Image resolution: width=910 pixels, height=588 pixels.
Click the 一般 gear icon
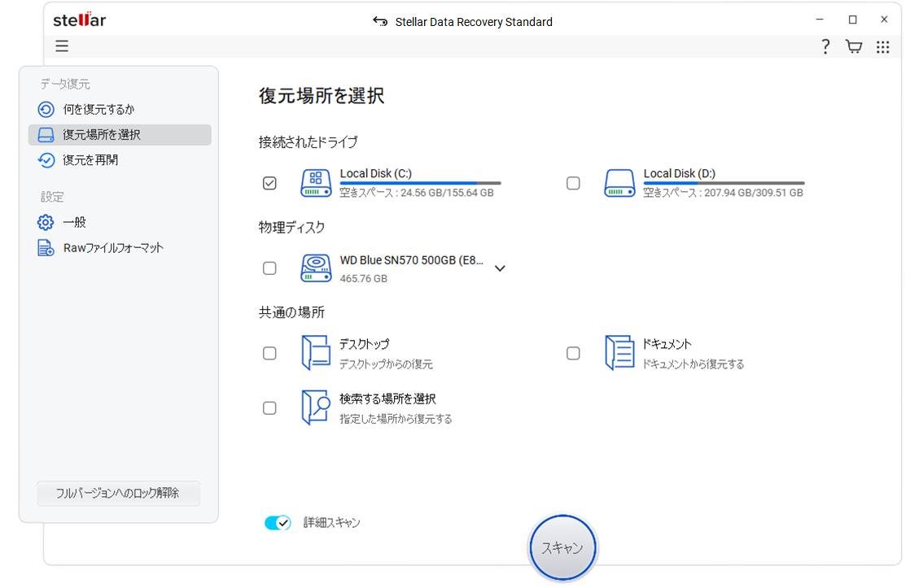[x=46, y=222]
